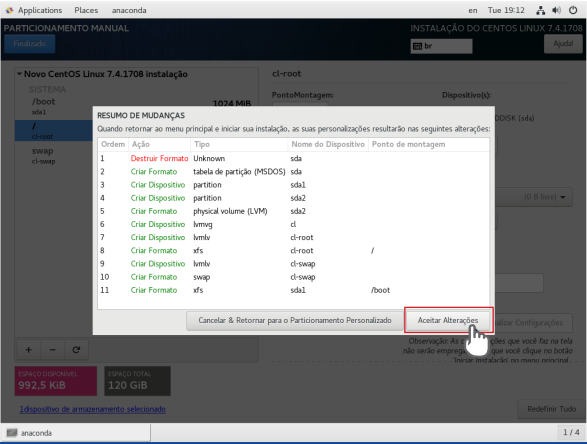Viewport: 587px width, 444px height.
Task: Click Cancelar & Retornar para o Particionamento Personalizado
Action: coord(295,320)
